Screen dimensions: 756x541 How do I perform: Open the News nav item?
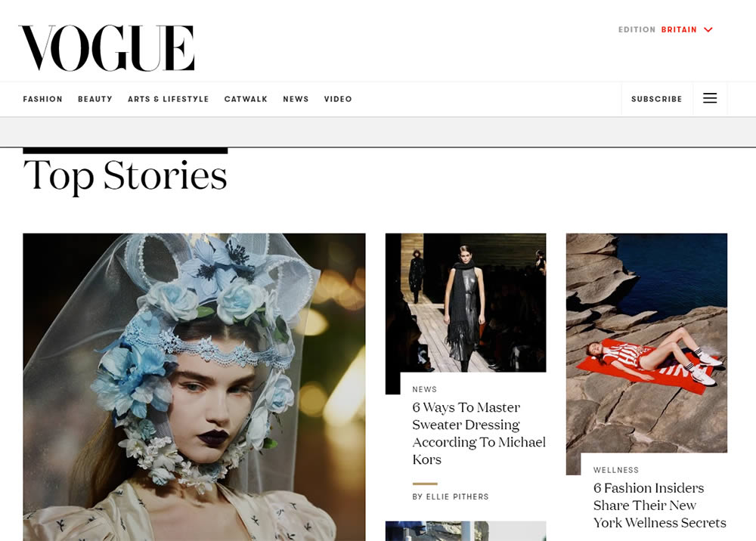pyautogui.click(x=296, y=99)
